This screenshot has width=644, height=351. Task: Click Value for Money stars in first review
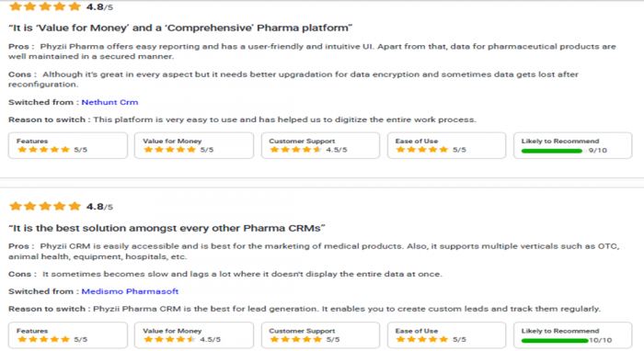click(169, 150)
